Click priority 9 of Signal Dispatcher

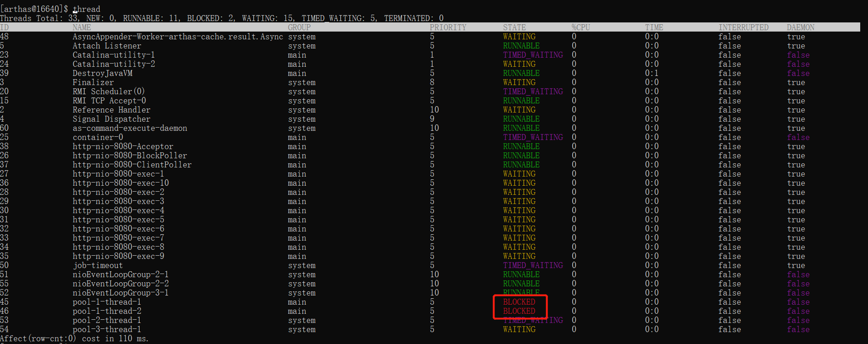(x=432, y=119)
